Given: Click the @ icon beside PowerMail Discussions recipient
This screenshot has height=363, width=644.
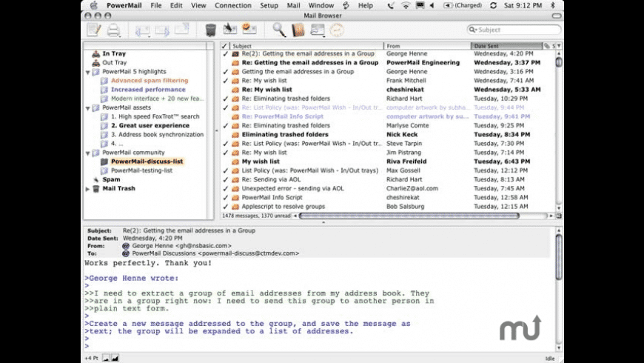Looking at the screenshot, I should [x=126, y=253].
